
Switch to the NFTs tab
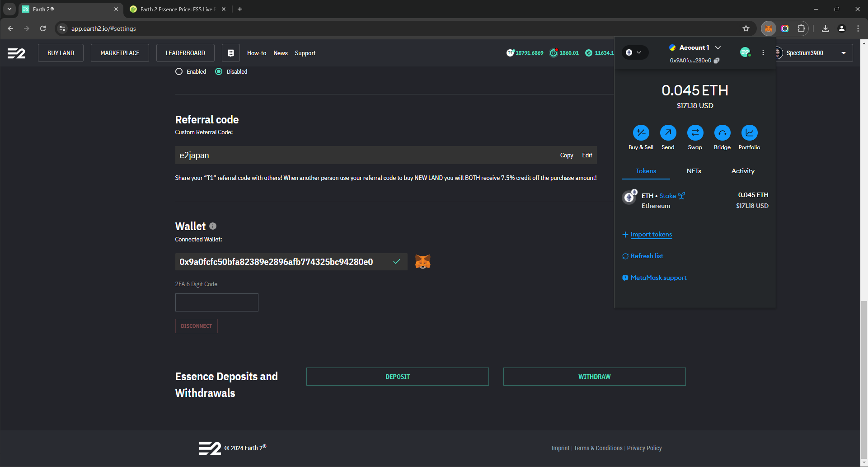pyautogui.click(x=694, y=171)
